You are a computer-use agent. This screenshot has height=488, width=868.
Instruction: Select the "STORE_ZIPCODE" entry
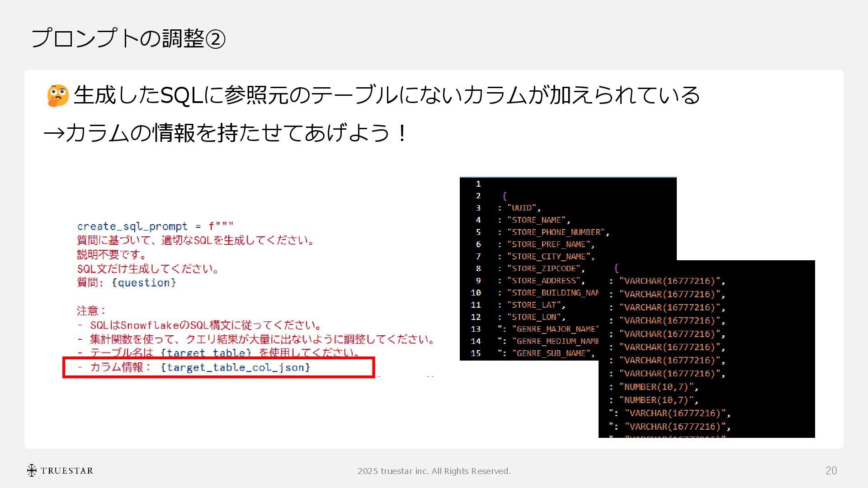[546, 268]
